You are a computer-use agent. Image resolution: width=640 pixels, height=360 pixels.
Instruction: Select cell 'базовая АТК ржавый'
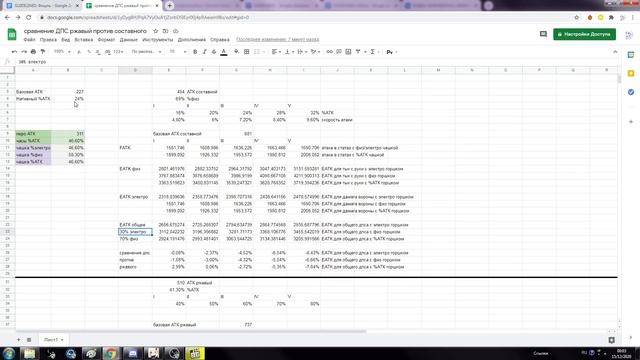click(175, 325)
